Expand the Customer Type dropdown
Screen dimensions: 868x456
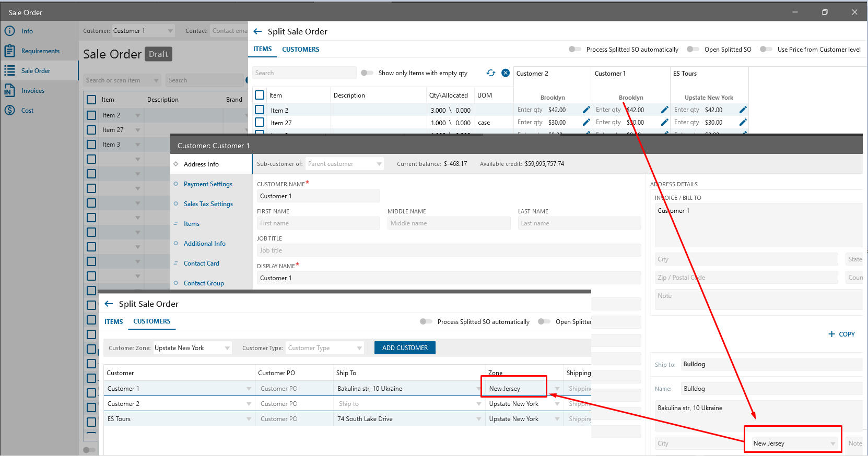click(x=359, y=348)
